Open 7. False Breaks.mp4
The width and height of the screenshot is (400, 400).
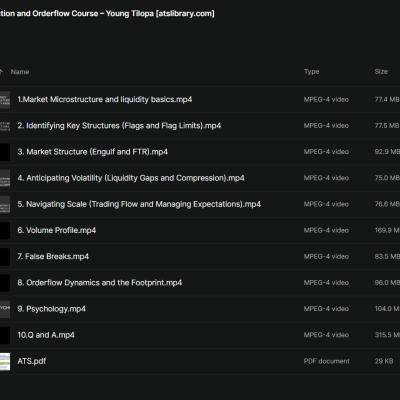tap(53, 257)
